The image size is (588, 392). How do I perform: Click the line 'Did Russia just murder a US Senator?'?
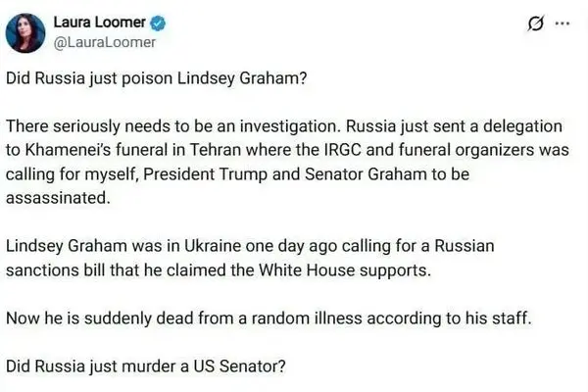pos(146,367)
